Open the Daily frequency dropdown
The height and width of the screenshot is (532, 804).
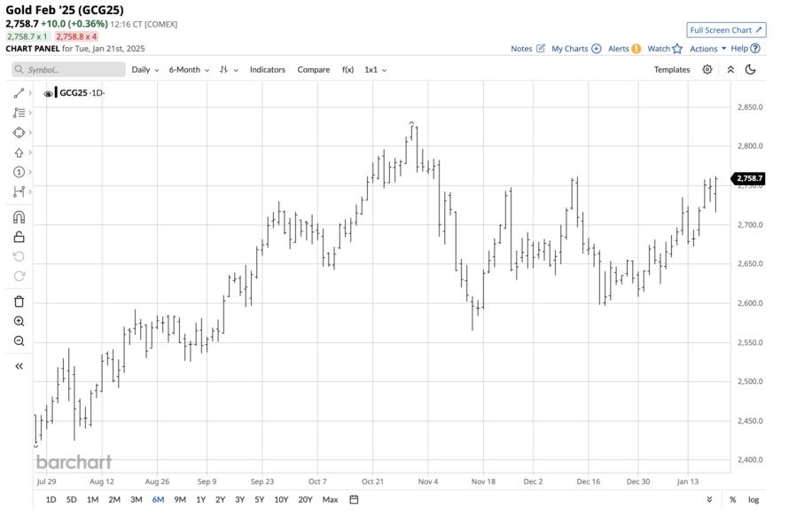145,69
